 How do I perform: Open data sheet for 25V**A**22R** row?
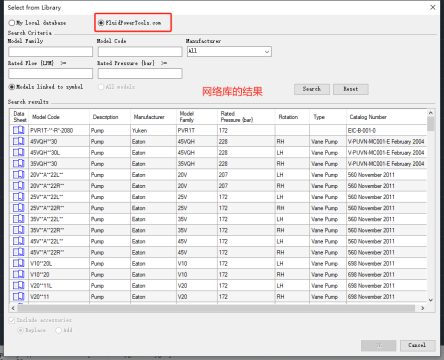coord(19,208)
